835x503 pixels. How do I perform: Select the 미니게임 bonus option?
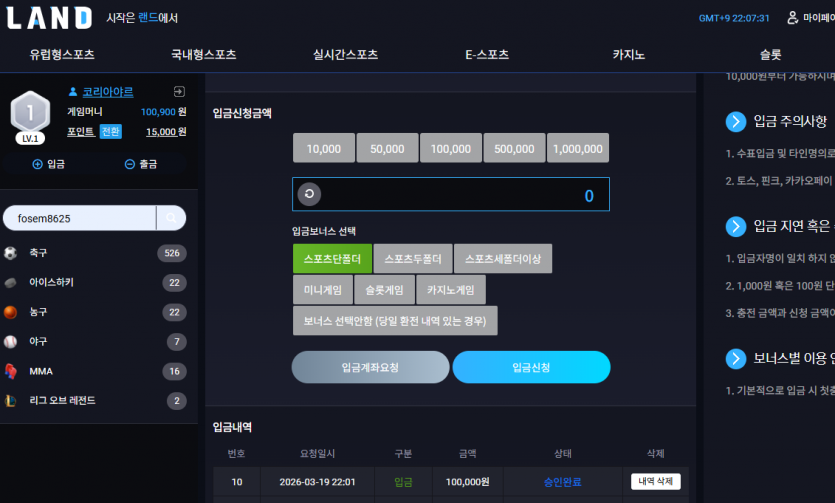pos(323,290)
